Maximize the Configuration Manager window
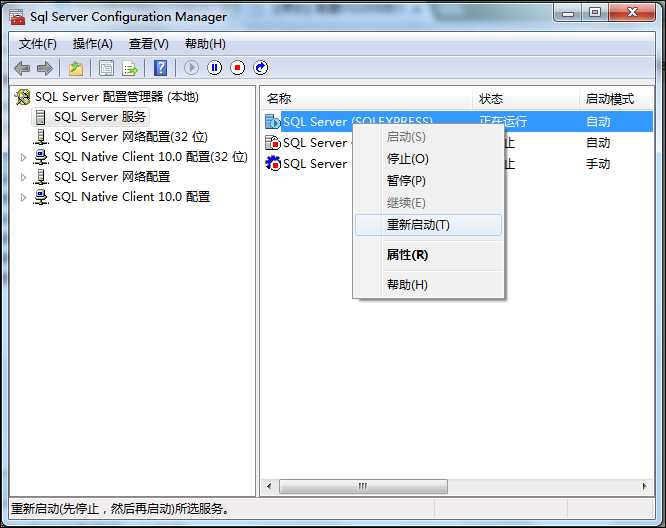666x528 pixels. [x=595, y=12]
